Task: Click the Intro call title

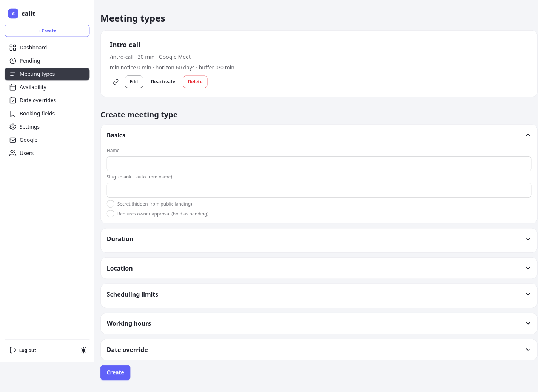Action: click(x=125, y=45)
